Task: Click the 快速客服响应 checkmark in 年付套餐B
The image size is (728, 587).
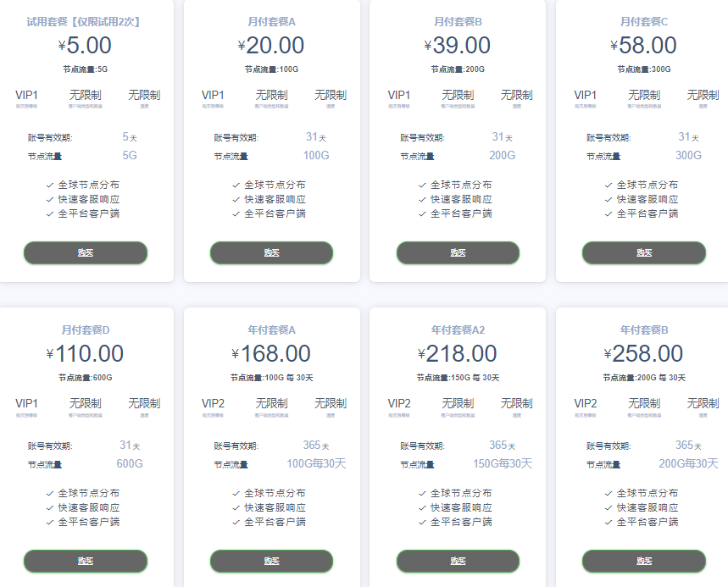Action: (609, 507)
